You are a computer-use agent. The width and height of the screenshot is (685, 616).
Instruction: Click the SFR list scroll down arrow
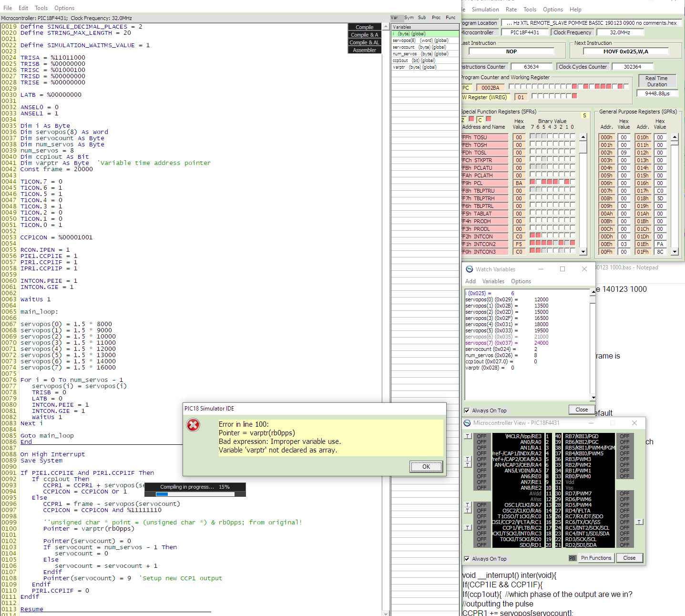click(583, 251)
